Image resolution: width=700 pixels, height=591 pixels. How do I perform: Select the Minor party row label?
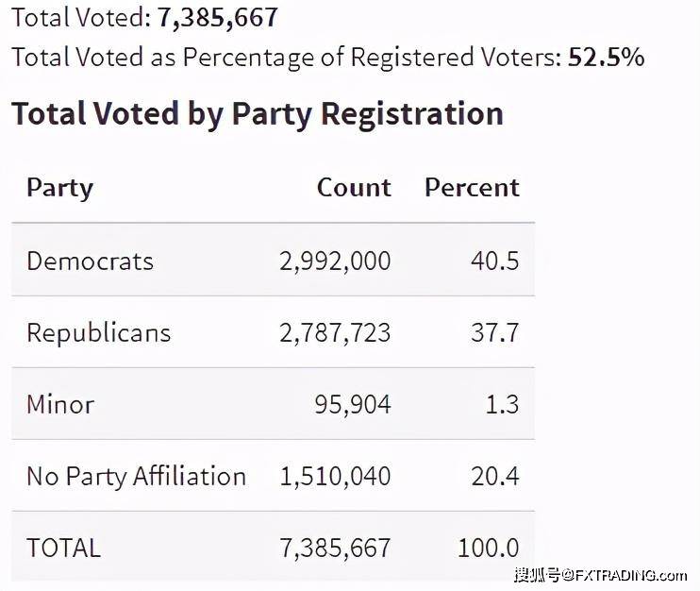point(60,405)
